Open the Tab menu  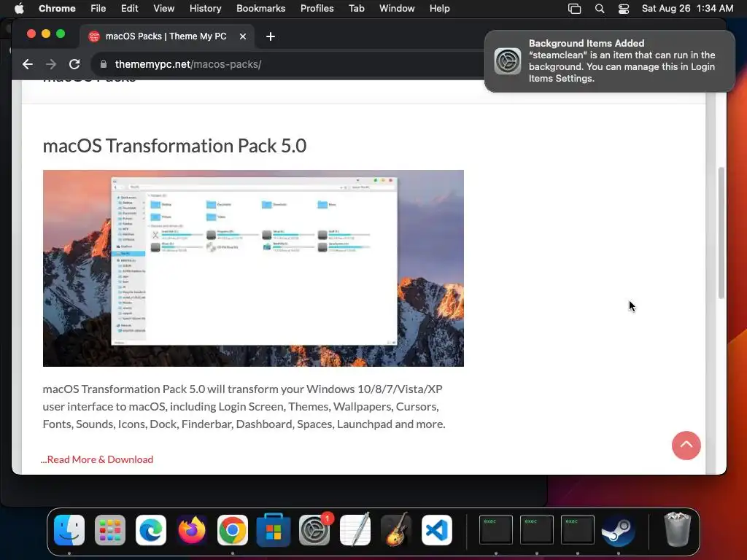pyautogui.click(x=356, y=9)
